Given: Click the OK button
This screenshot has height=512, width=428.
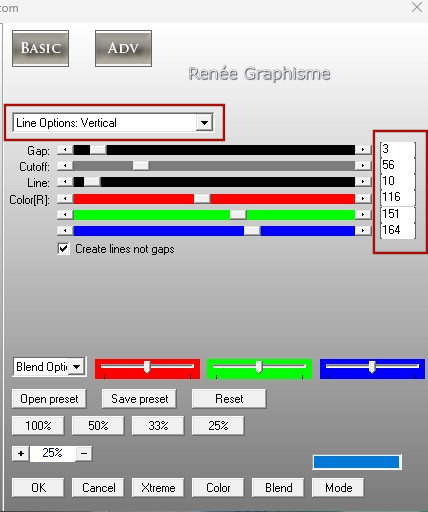Looking at the screenshot, I should coord(38,488).
